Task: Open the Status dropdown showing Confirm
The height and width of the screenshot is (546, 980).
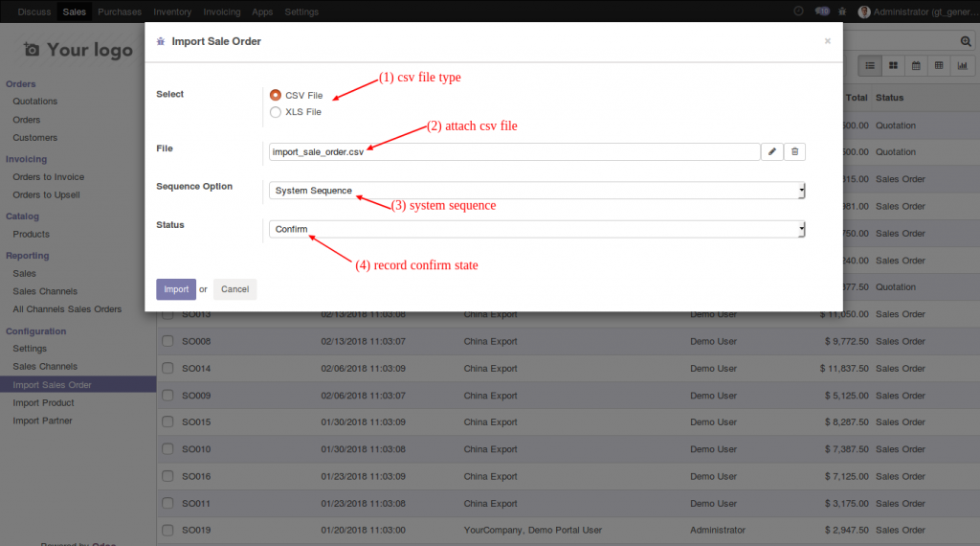Action: click(536, 229)
